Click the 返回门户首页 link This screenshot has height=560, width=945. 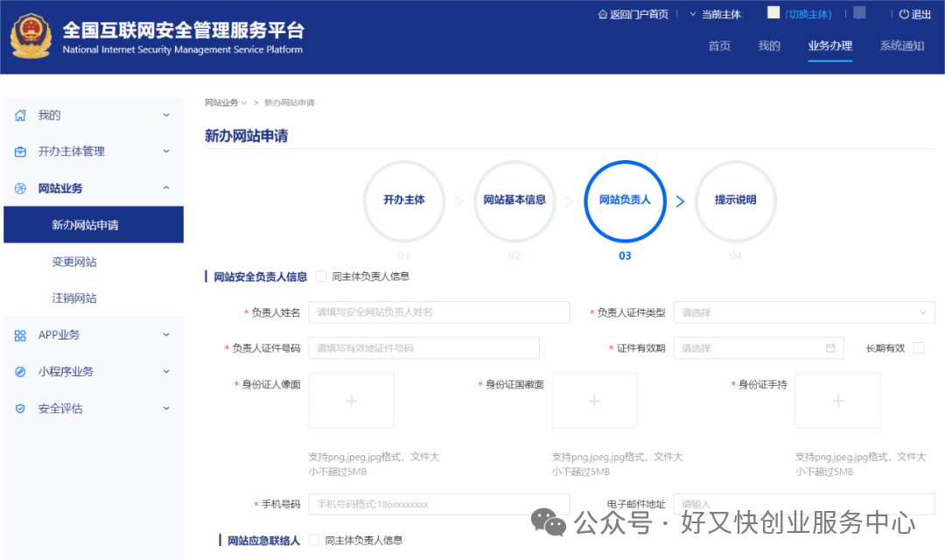pos(639,14)
